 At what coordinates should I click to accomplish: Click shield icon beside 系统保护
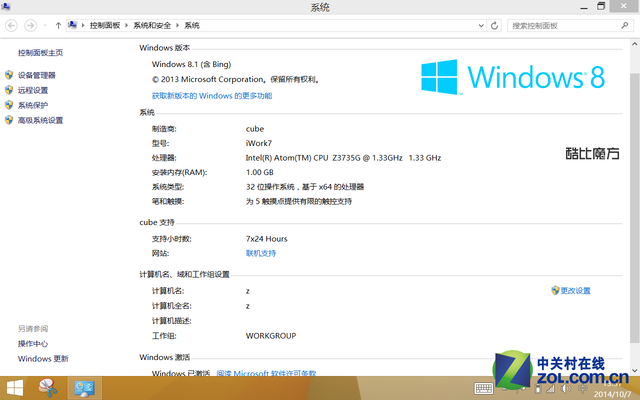[9, 105]
